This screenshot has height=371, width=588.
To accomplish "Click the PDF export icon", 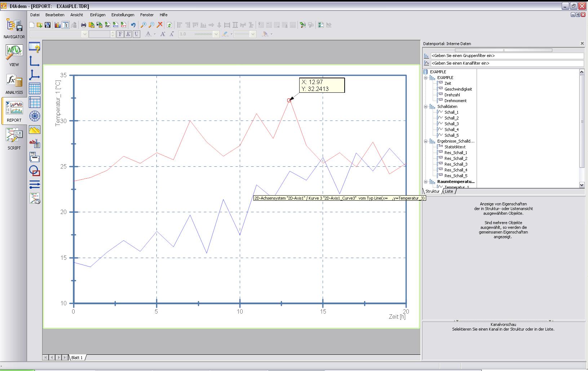I will pyautogui.click(x=107, y=25).
